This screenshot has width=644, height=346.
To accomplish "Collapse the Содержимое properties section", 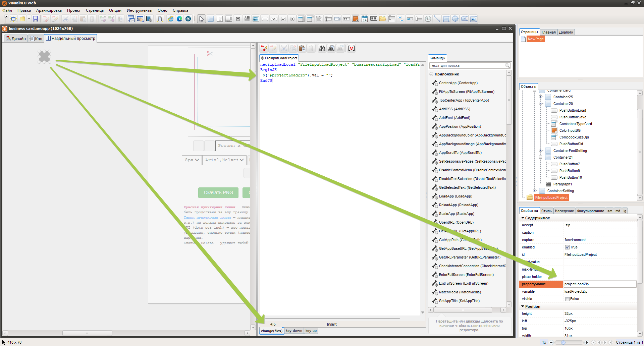I will coord(523,218).
